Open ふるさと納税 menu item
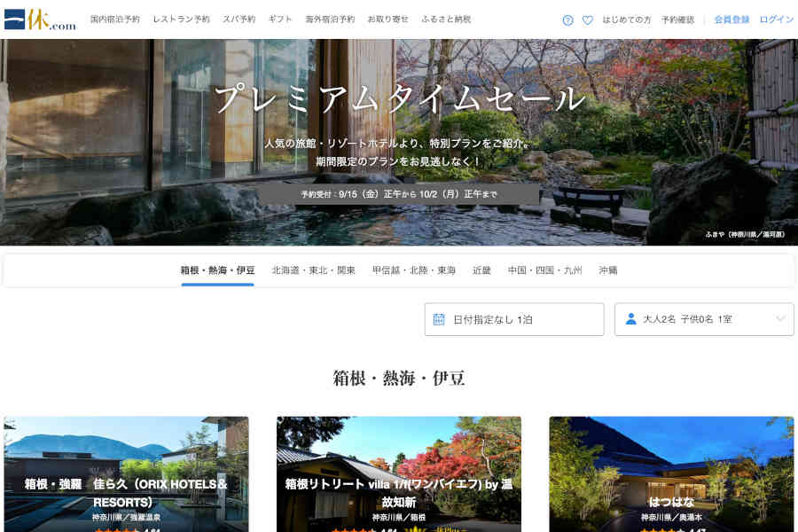The height and width of the screenshot is (532, 798). 446,20
